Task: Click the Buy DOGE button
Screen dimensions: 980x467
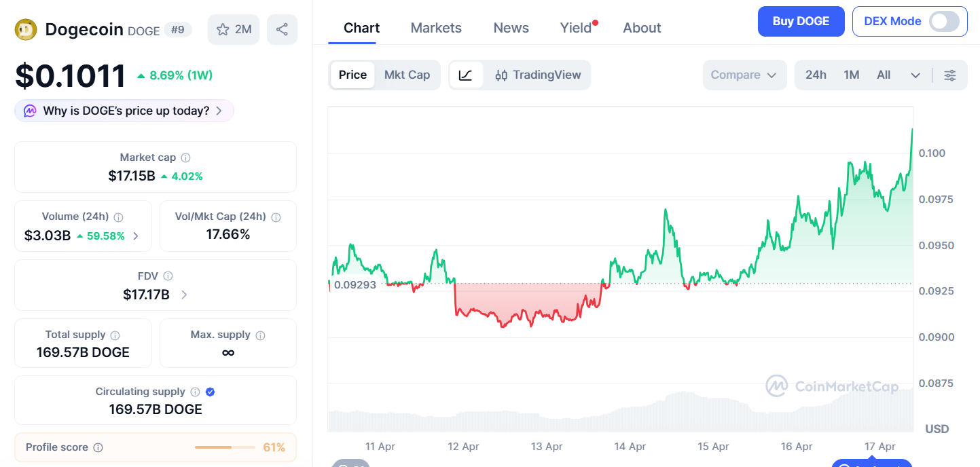Action: point(801,21)
